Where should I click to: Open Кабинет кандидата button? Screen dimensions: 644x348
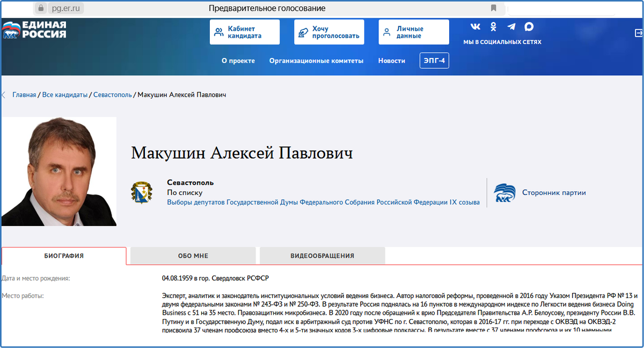[x=245, y=32]
